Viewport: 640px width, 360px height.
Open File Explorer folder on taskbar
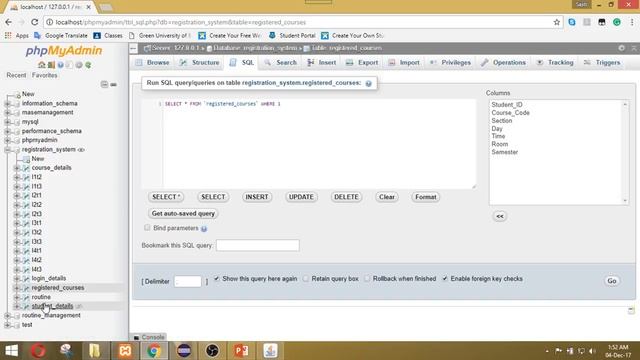(95, 351)
